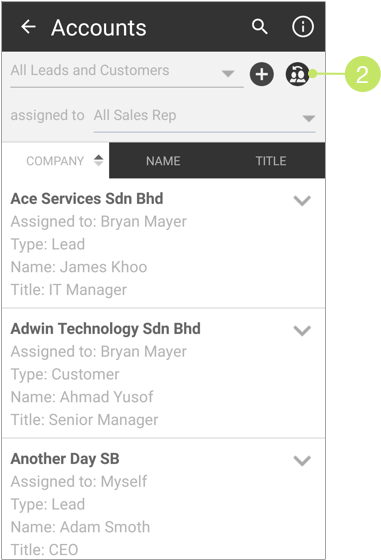Open the info icon in header
Viewport: 381px width, 560px height.
303,27
